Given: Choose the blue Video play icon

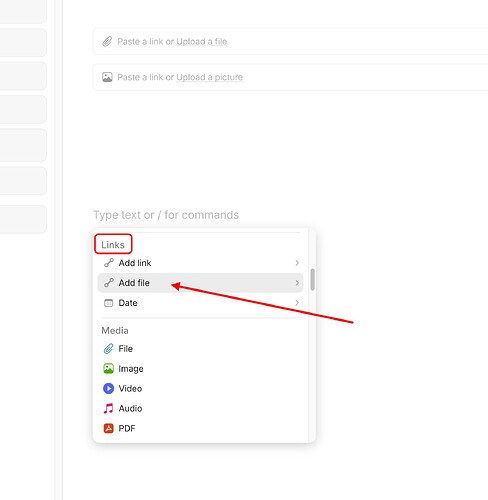Looking at the screenshot, I should tap(108, 389).
